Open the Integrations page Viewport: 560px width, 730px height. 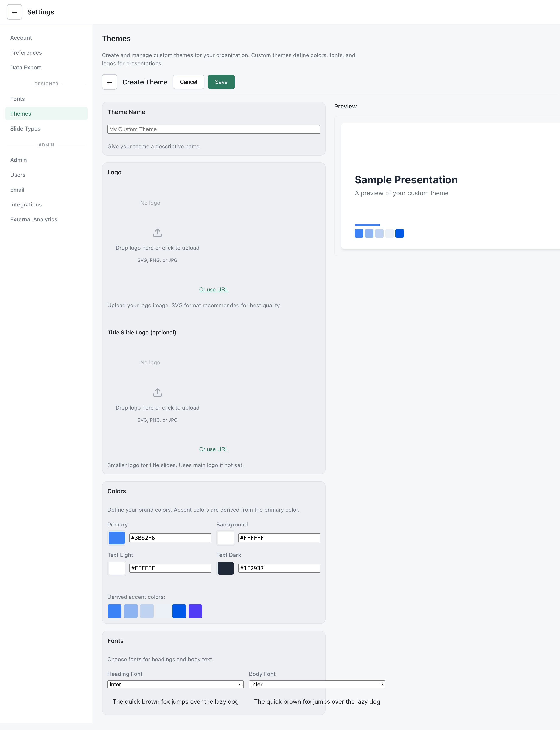tap(46, 205)
